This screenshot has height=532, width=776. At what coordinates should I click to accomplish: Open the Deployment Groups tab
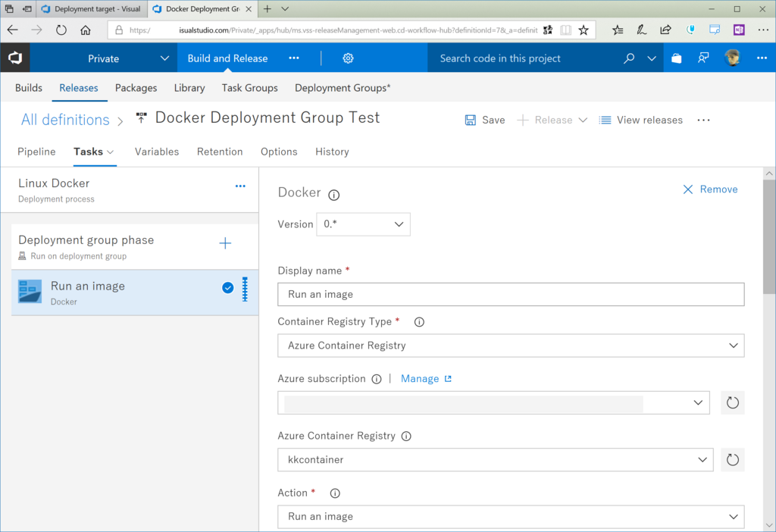tap(343, 88)
